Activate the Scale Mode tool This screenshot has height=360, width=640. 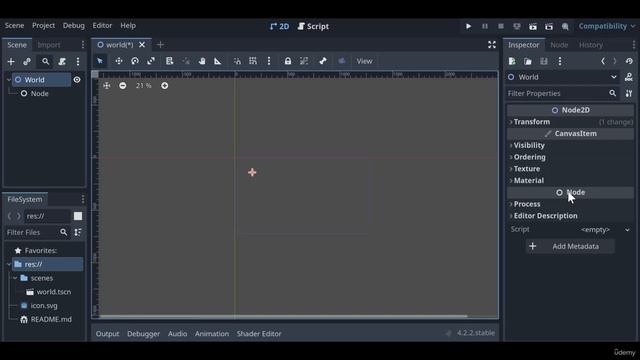tap(151, 61)
